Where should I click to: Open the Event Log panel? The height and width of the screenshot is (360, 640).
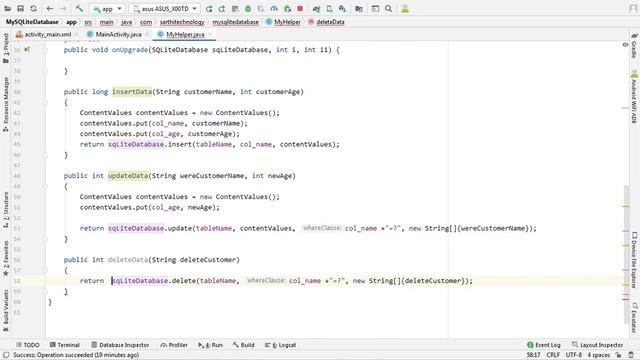click(x=544, y=345)
